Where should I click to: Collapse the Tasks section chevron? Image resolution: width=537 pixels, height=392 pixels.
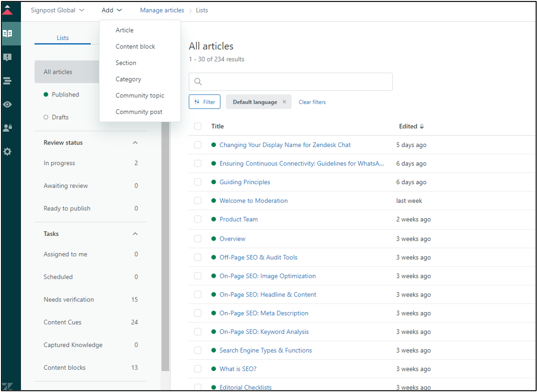(x=135, y=234)
